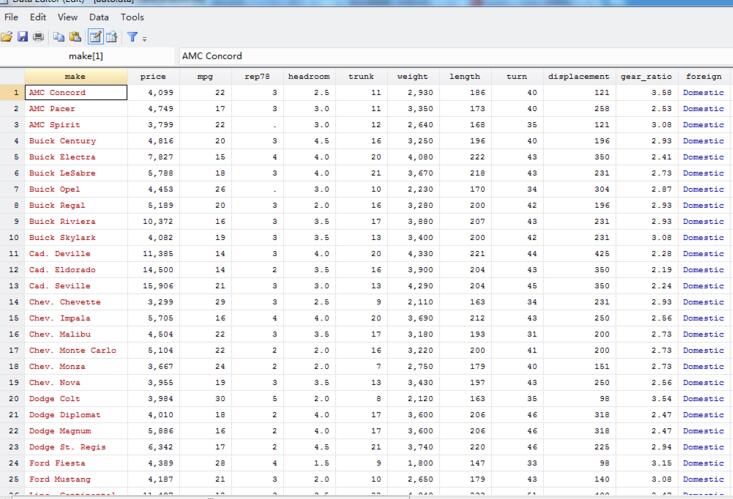Select the gear_ratio column header

[647, 76]
